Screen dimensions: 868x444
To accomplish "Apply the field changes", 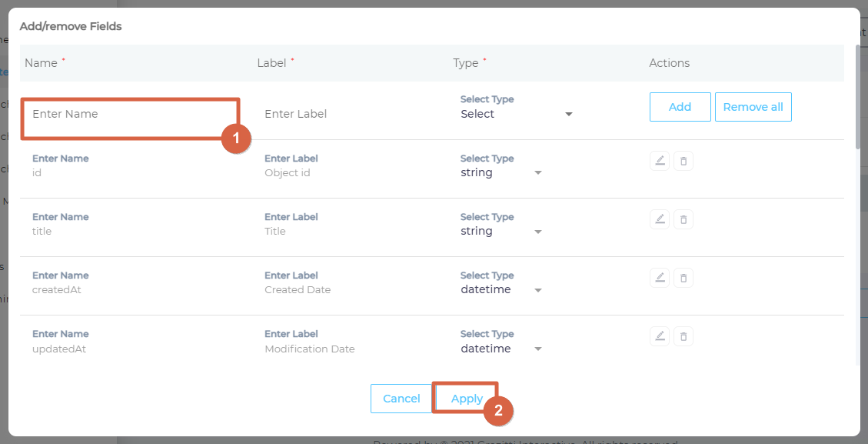I will tap(467, 399).
